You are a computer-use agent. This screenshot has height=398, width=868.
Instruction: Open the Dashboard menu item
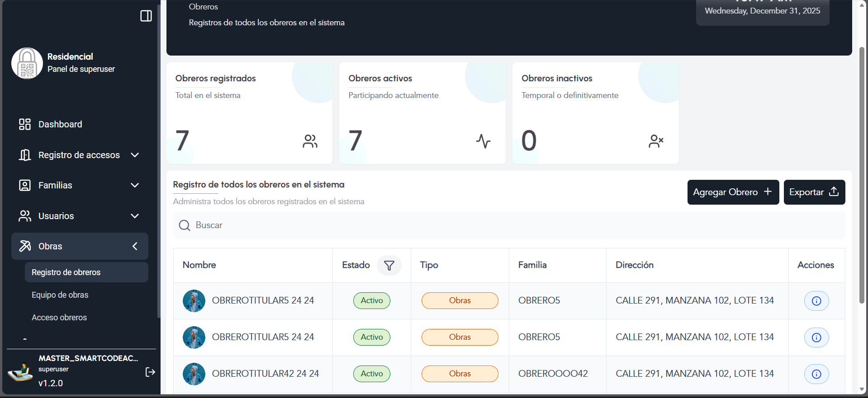pos(60,124)
